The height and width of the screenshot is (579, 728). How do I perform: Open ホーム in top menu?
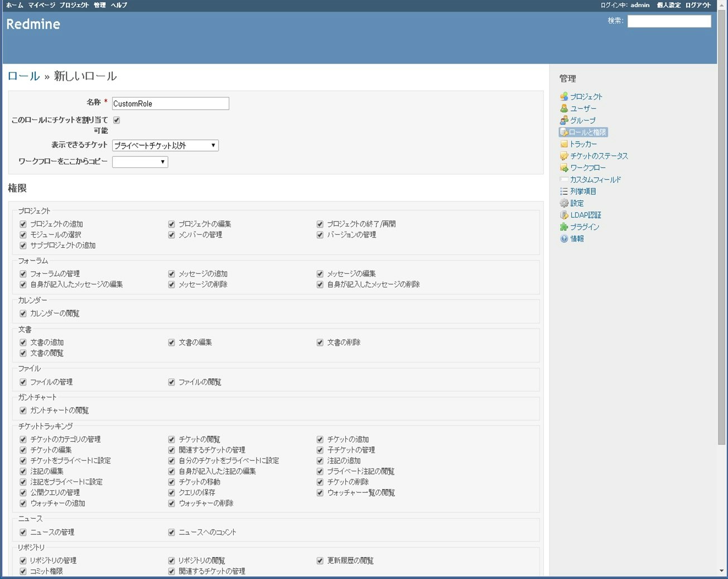tap(15, 5)
